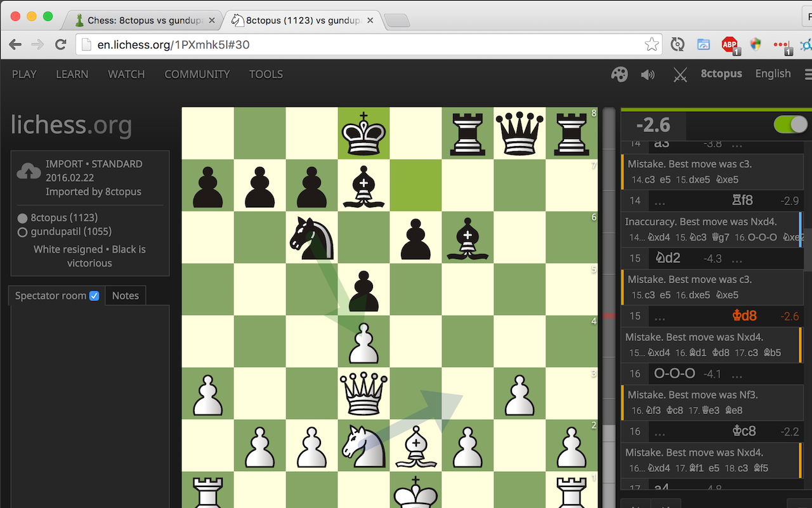This screenshot has height=508, width=812.
Task: Switch to the Notes tab
Action: click(125, 295)
